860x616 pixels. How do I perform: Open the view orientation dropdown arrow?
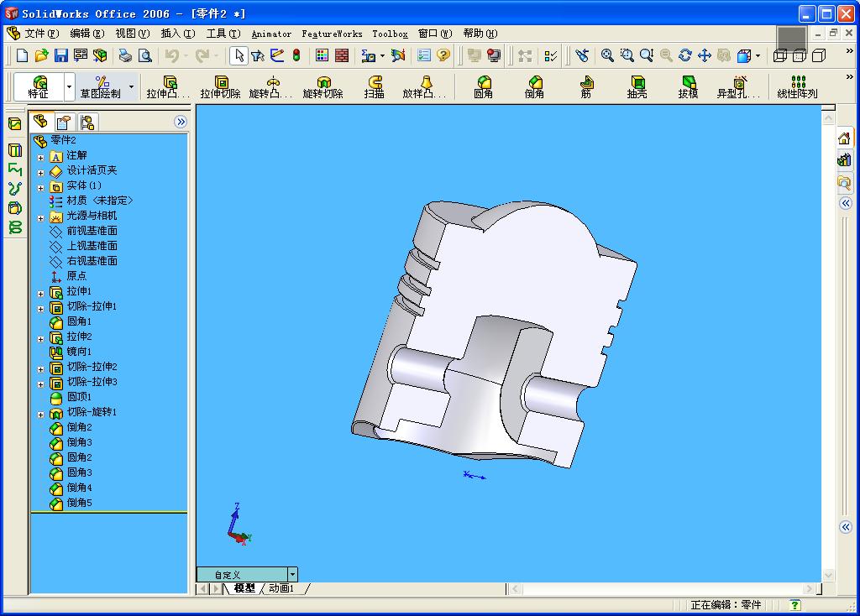coord(758,55)
